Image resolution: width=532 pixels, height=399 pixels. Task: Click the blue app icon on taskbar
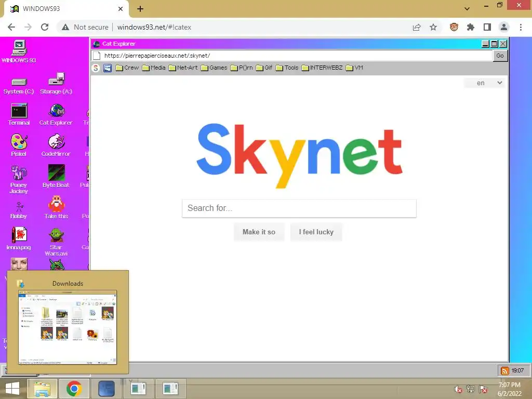pos(107,389)
